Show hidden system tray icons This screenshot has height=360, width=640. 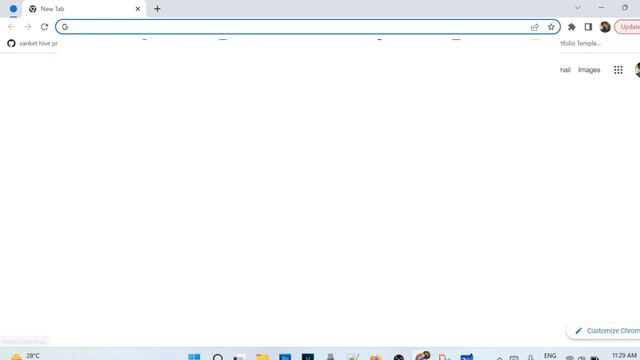tap(499, 358)
